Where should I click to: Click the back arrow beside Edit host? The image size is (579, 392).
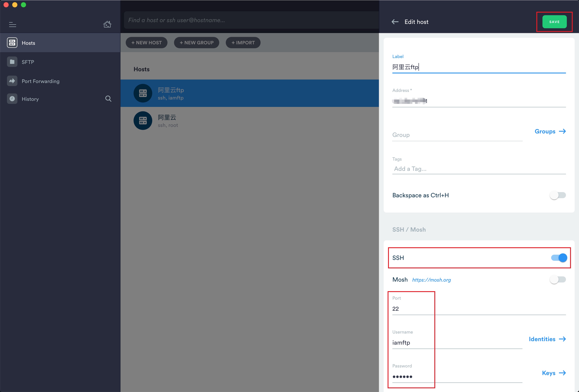click(395, 22)
